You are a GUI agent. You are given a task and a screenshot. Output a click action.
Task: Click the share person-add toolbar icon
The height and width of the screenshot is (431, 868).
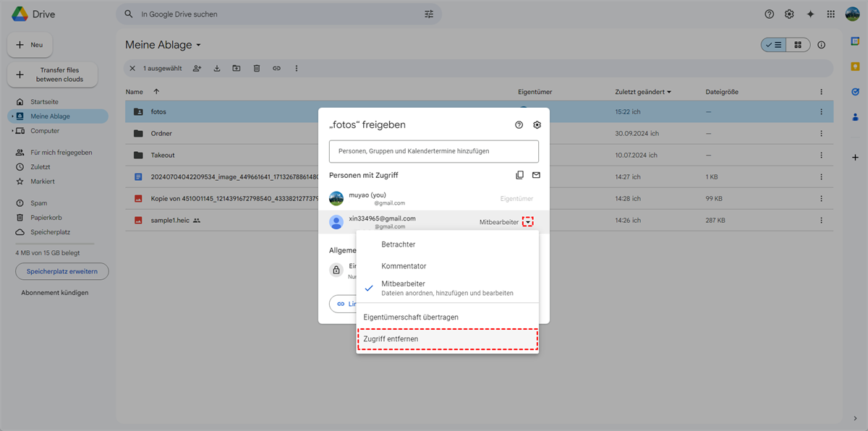point(197,69)
